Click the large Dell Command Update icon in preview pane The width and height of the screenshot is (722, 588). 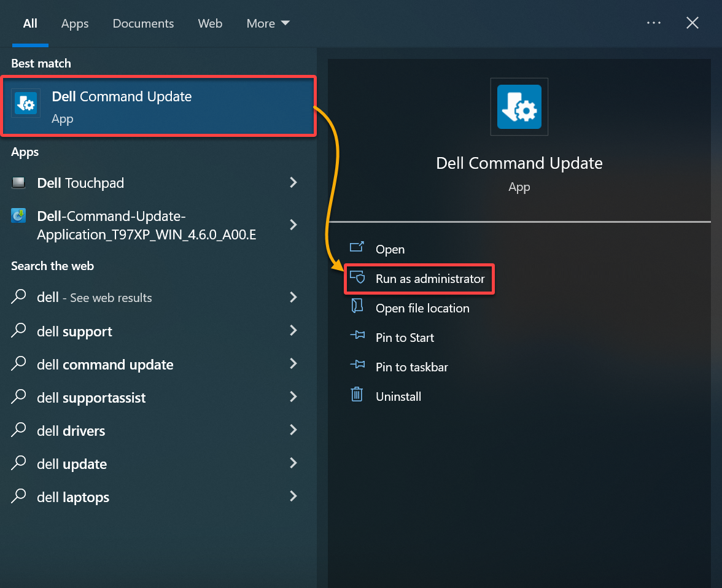click(x=519, y=106)
